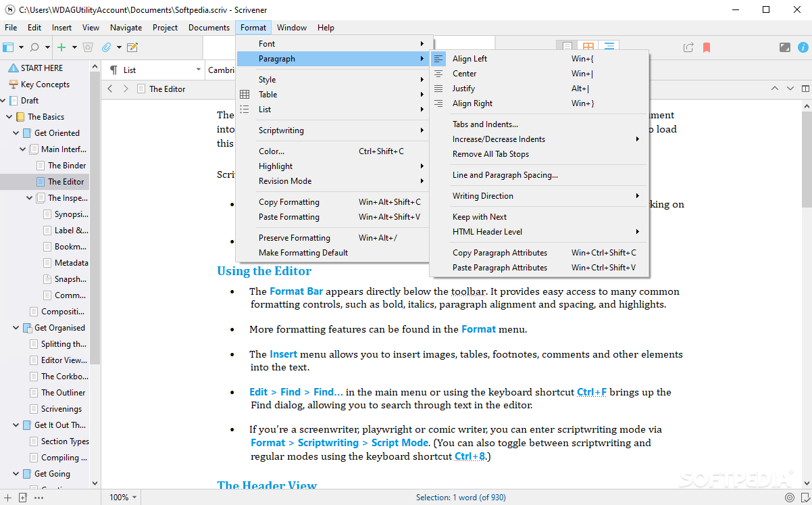
Task: Open the 100% zoom dropdown
Action: [123, 498]
